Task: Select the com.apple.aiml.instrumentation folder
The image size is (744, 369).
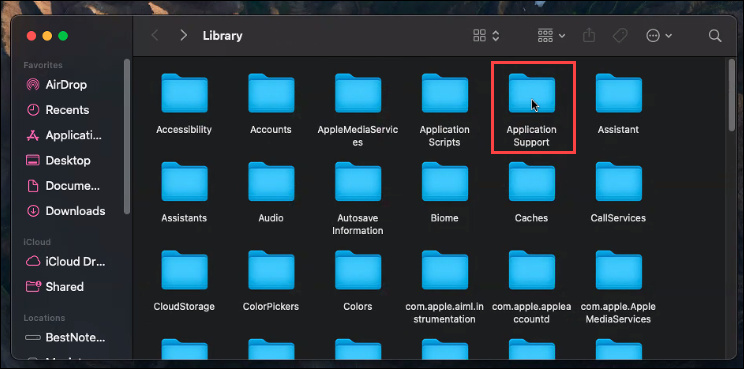Action: click(x=445, y=271)
